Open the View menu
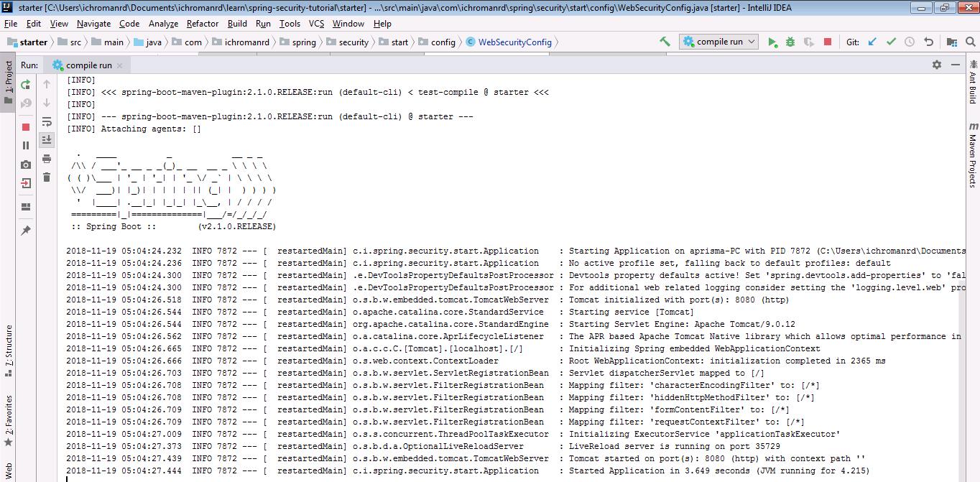Screen dimensions: 980x482 (x=60, y=23)
